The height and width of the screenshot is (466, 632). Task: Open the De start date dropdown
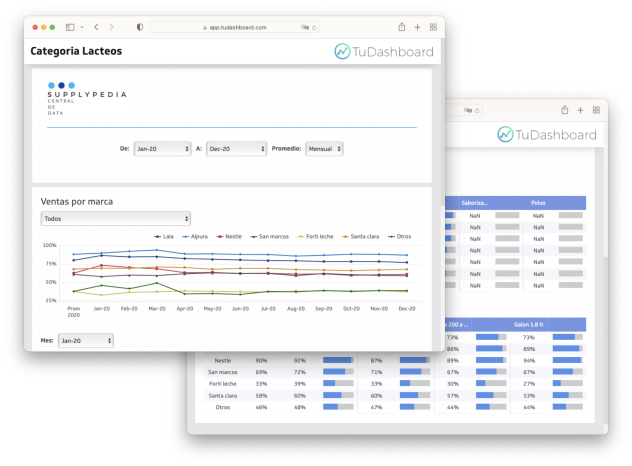[162, 148]
